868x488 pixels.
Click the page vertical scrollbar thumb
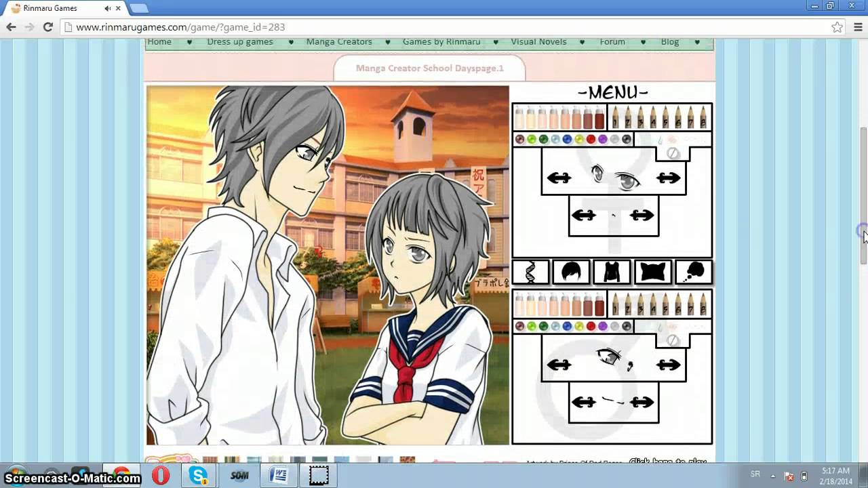point(863,195)
